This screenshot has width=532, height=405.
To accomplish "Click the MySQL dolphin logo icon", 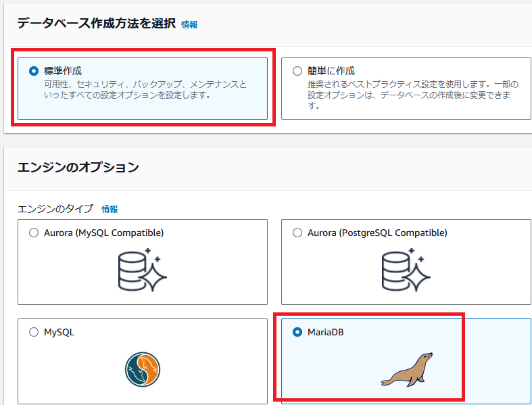I will (143, 369).
